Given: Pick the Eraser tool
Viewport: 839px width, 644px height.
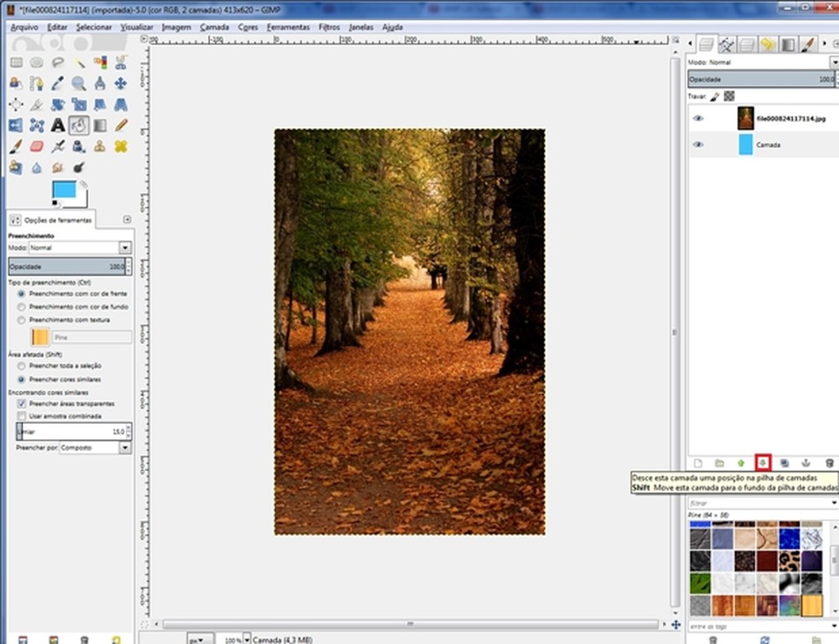Looking at the screenshot, I should (x=37, y=147).
